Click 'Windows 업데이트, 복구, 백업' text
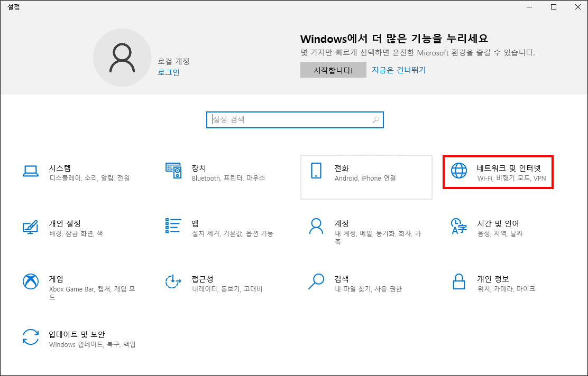 92,344
